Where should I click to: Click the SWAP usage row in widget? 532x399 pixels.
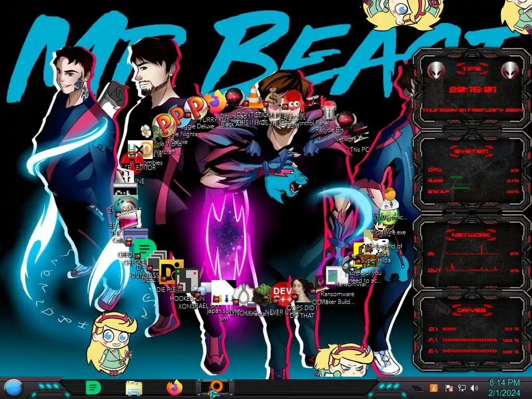click(x=474, y=192)
